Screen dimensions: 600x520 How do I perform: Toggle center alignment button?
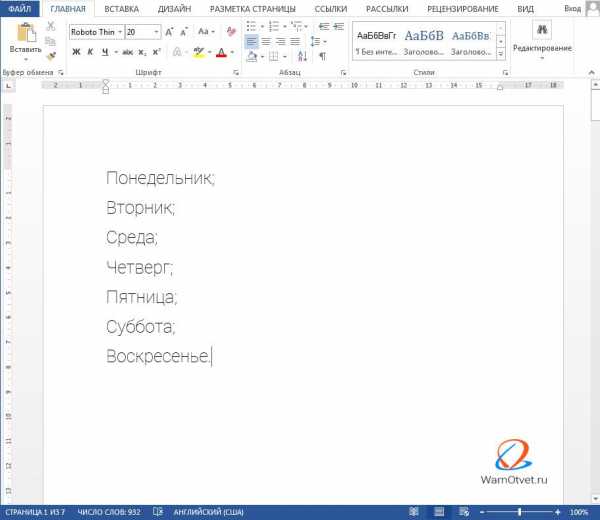266,41
